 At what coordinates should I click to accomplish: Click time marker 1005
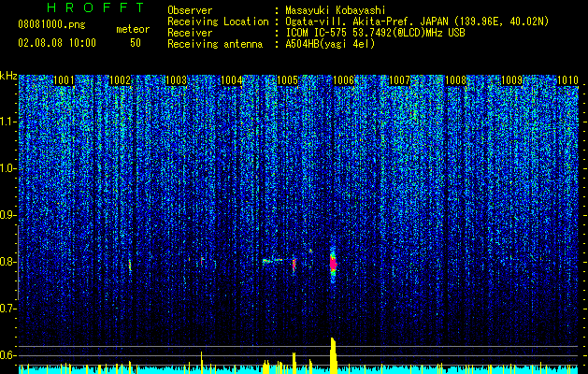(x=288, y=80)
